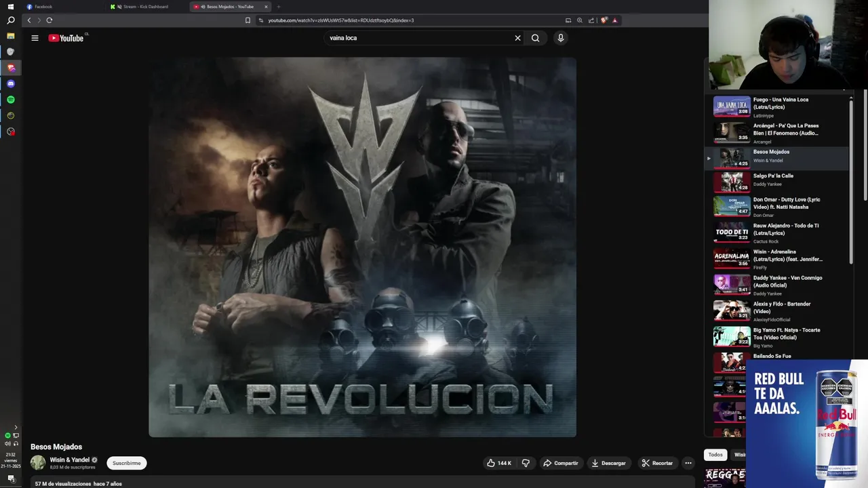Open the Compartir share dialog

560,463
